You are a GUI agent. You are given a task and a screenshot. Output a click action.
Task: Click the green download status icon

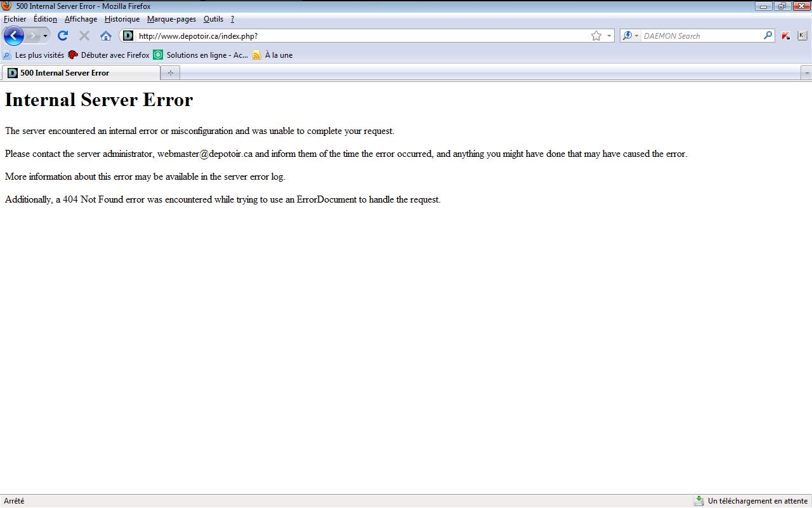pyautogui.click(x=698, y=501)
